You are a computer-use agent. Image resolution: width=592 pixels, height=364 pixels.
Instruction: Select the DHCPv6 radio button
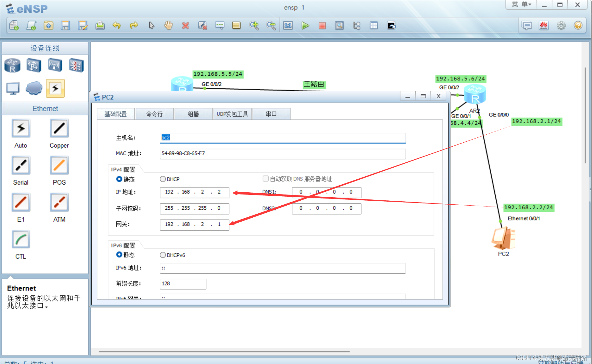point(163,255)
